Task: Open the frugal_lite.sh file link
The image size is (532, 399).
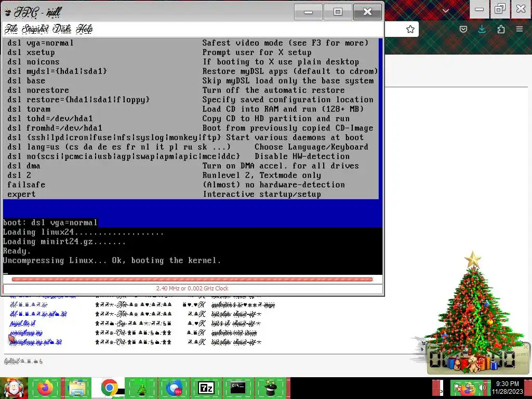Action: pyautogui.click(x=22, y=323)
